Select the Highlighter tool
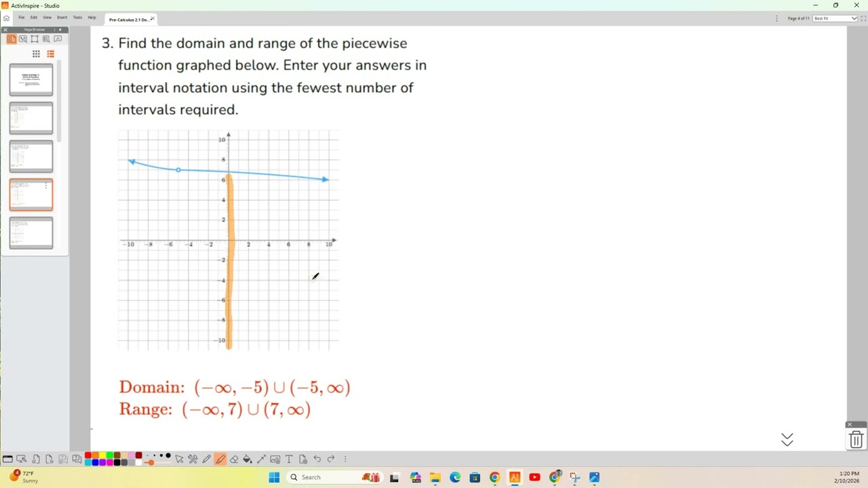 [220, 459]
